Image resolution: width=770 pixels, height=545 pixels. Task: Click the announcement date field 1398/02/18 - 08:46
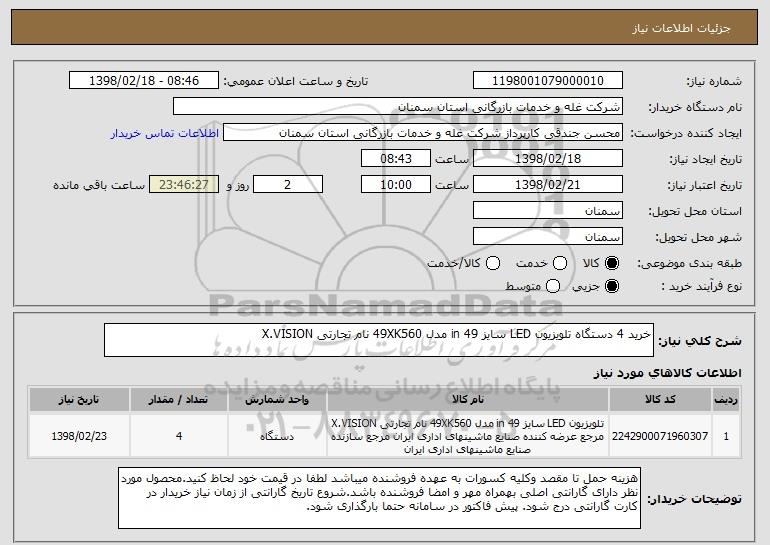click(x=144, y=81)
